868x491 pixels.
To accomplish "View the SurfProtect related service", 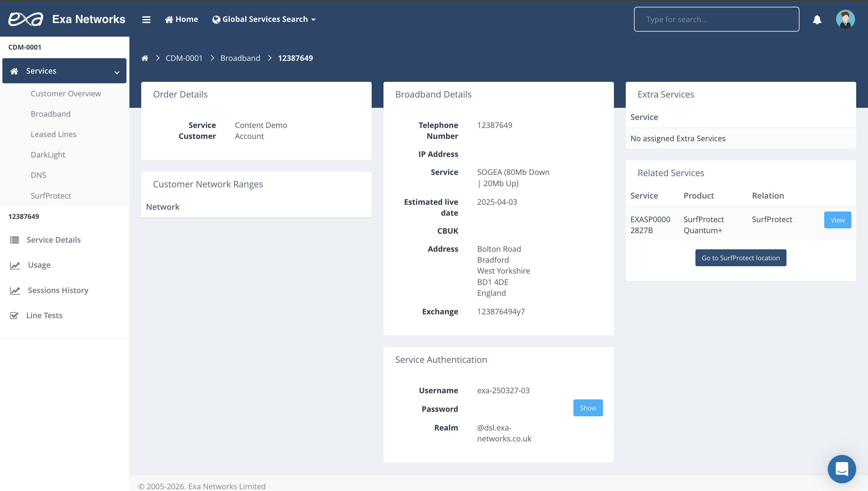I will coord(837,220).
